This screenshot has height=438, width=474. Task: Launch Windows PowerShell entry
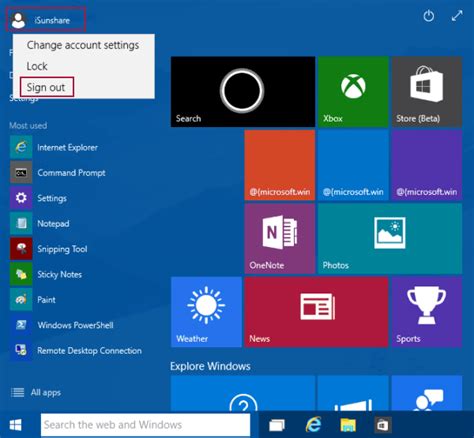(x=75, y=325)
